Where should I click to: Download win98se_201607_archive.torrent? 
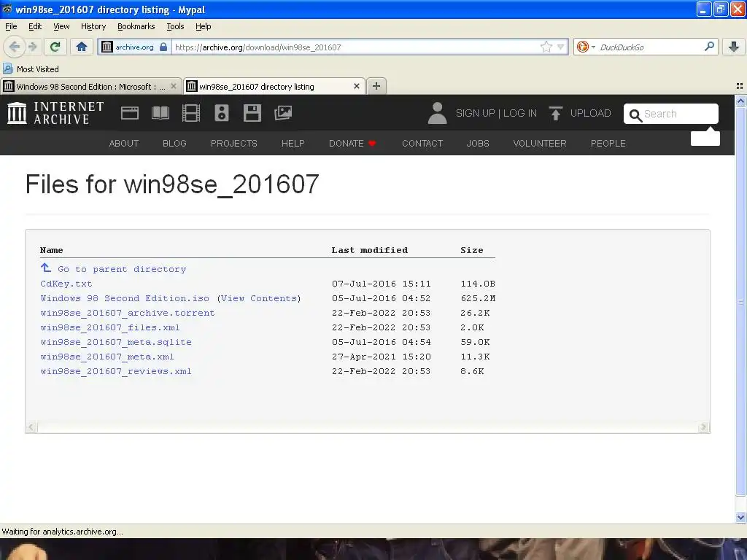click(128, 313)
